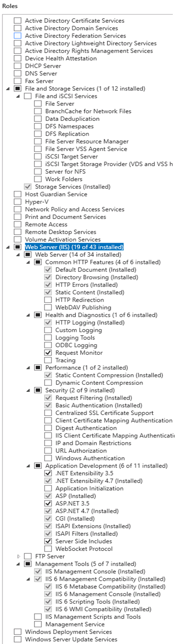Image resolution: width=175 pixels, height=644 pixels.
Task: Uncheck ASP.NET 3.5 checkbox
Action: 48,503
